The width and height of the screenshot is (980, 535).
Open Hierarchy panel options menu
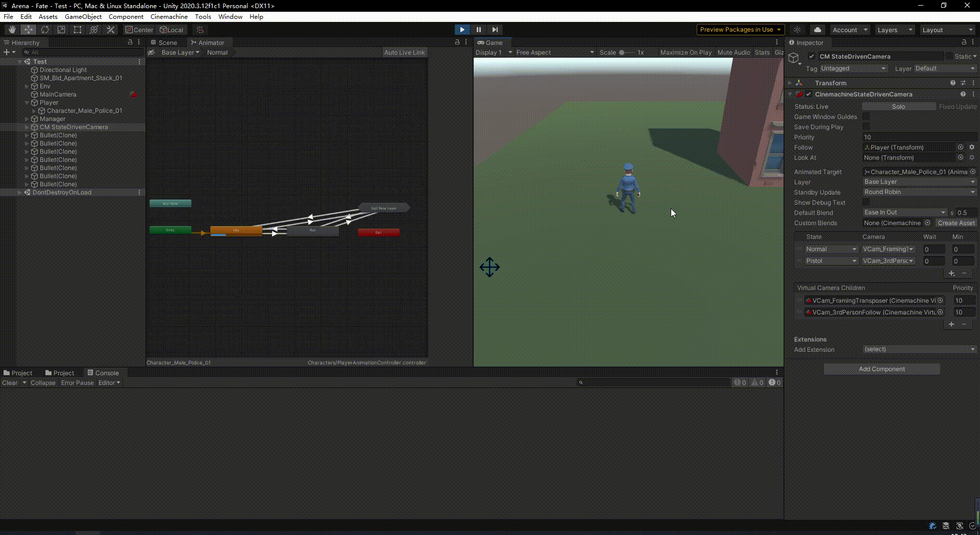tap(139, 42)
